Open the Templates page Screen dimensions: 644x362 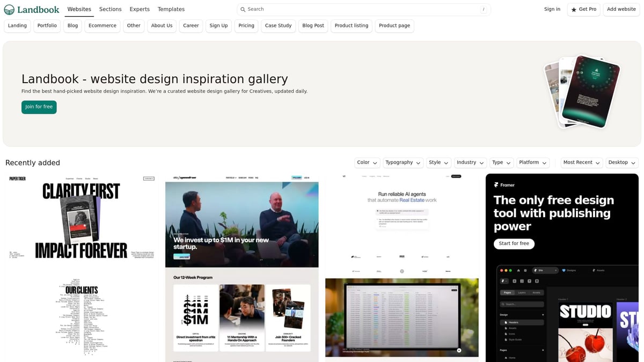coord(171,9)
